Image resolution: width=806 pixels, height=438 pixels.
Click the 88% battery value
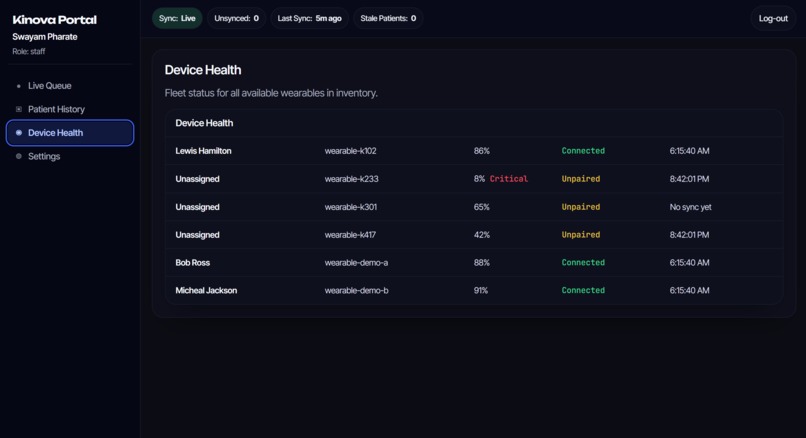tap(482, 262)
